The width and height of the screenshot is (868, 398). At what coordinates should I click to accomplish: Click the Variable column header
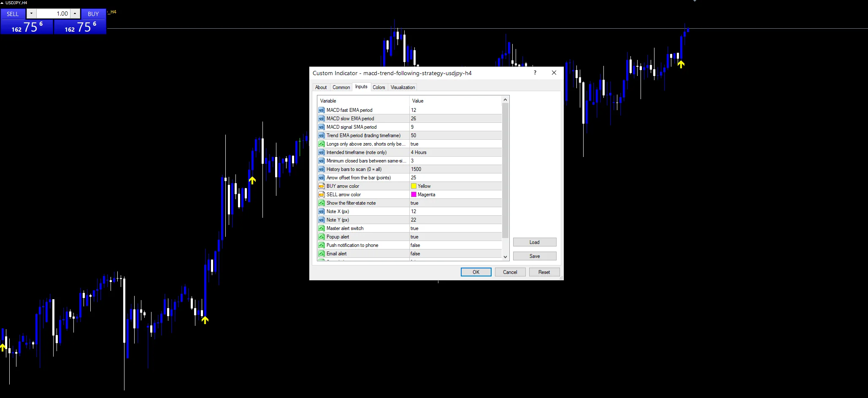coord(363,101)
